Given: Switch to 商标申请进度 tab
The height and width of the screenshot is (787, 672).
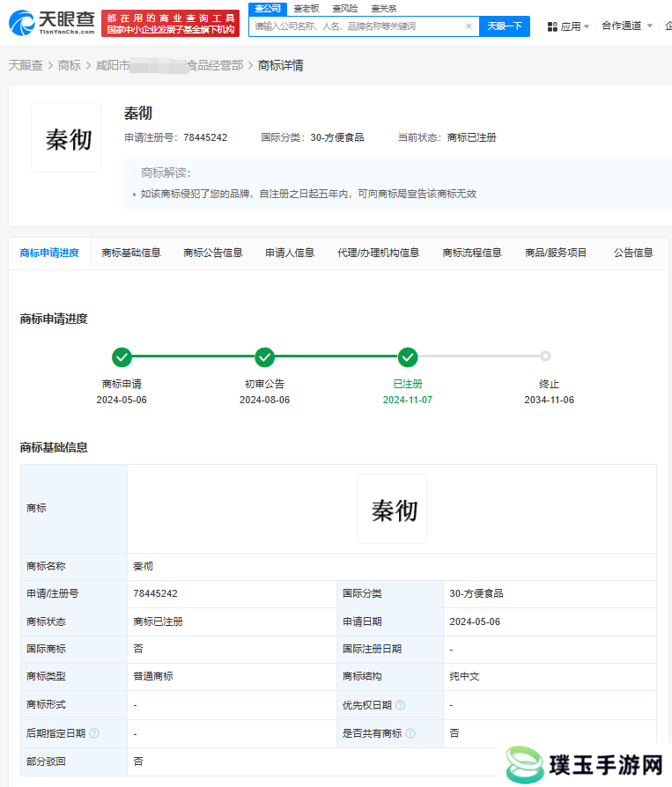Looking at the screenshot, I should 49,253.
